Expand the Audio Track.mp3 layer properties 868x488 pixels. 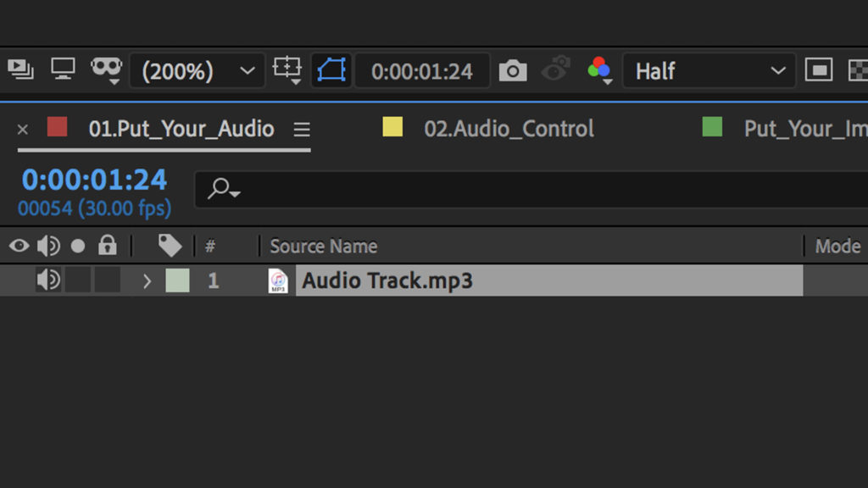(147, 281)
